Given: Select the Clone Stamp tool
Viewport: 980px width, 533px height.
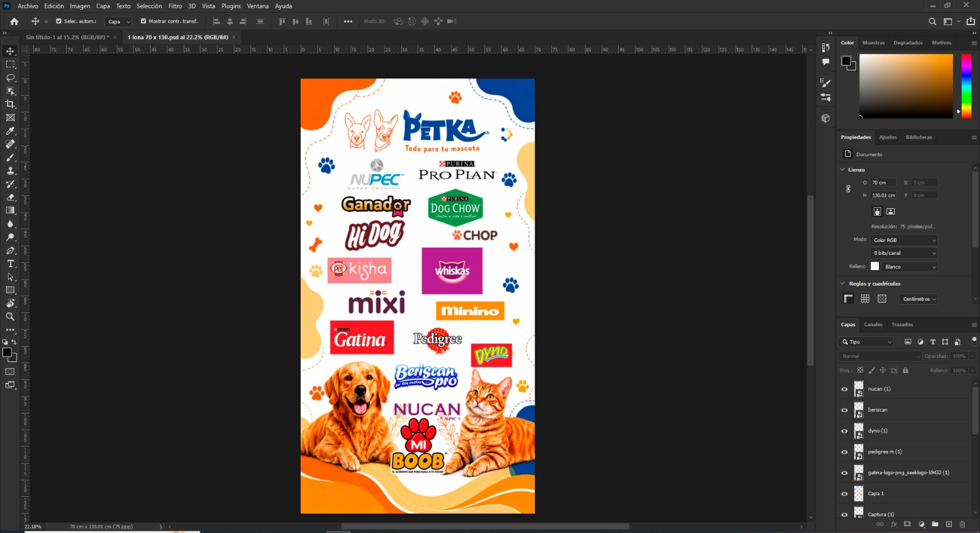Looking at the screenshot, I should click(x=10, y=171).
